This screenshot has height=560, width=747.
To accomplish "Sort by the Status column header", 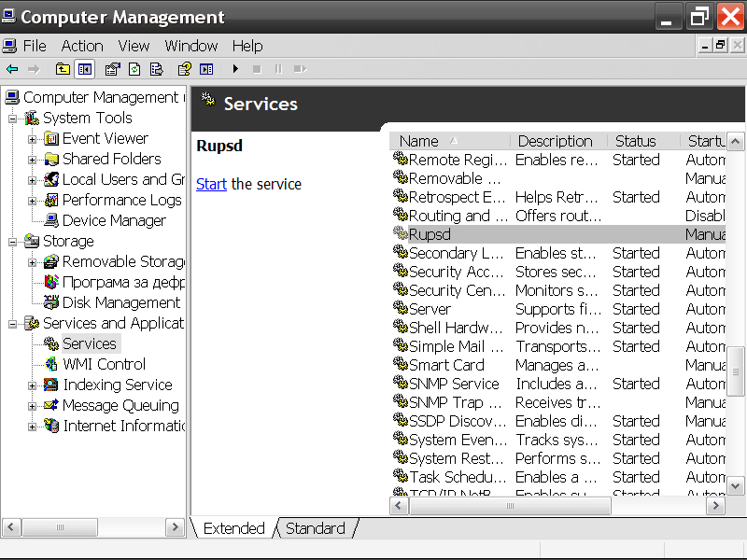I will (643, 141).
